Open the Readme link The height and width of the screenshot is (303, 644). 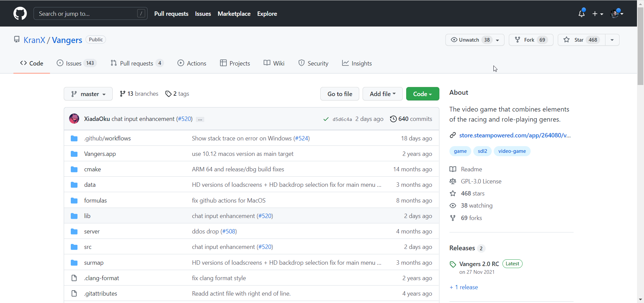pos(466,169)
